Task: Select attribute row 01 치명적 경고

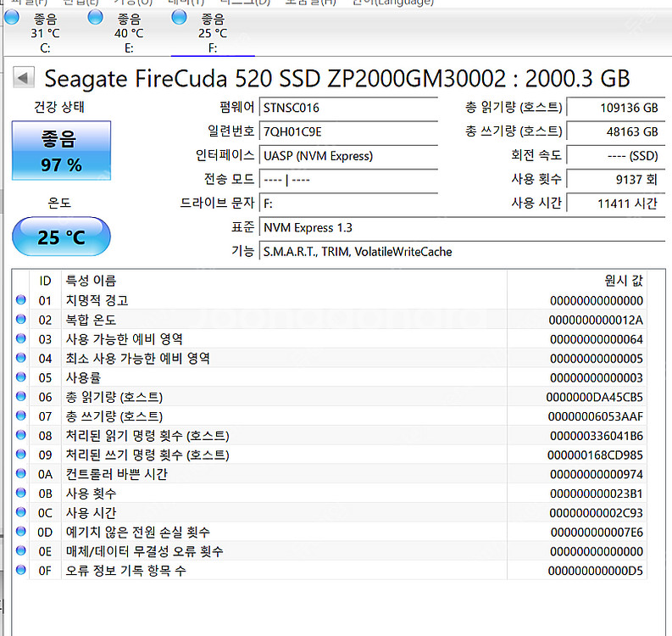Action: 330,300
